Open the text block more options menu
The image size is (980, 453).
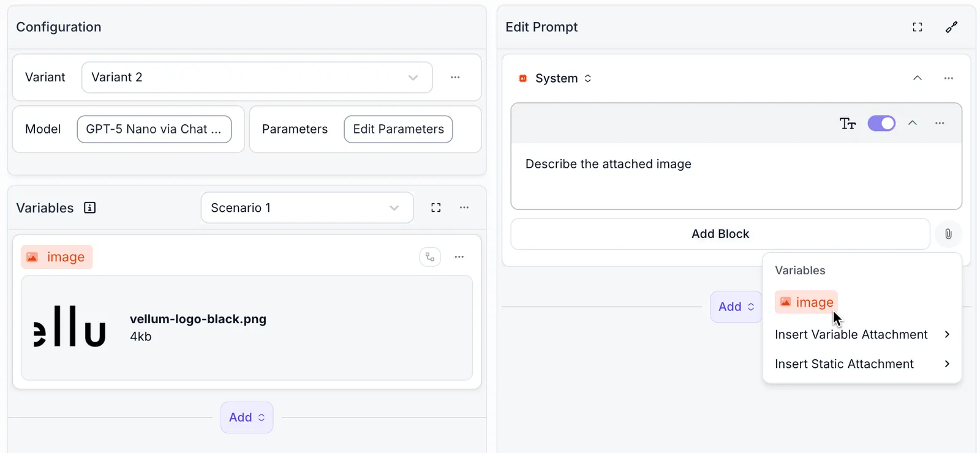coord(940,124)
